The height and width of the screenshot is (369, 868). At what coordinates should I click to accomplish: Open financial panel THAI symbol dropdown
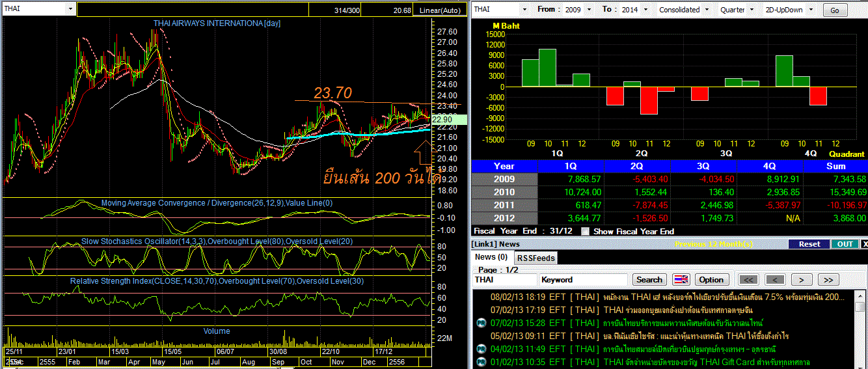coord(524,10)
